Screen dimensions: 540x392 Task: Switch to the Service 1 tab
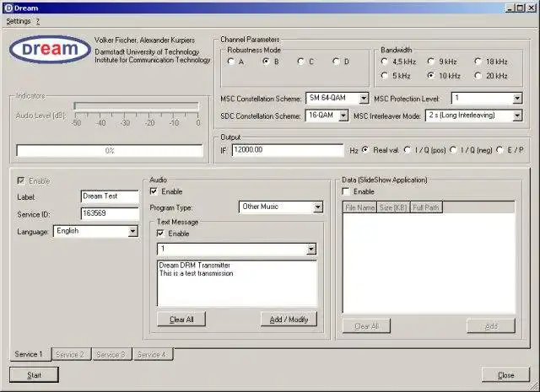coord(29,354)
